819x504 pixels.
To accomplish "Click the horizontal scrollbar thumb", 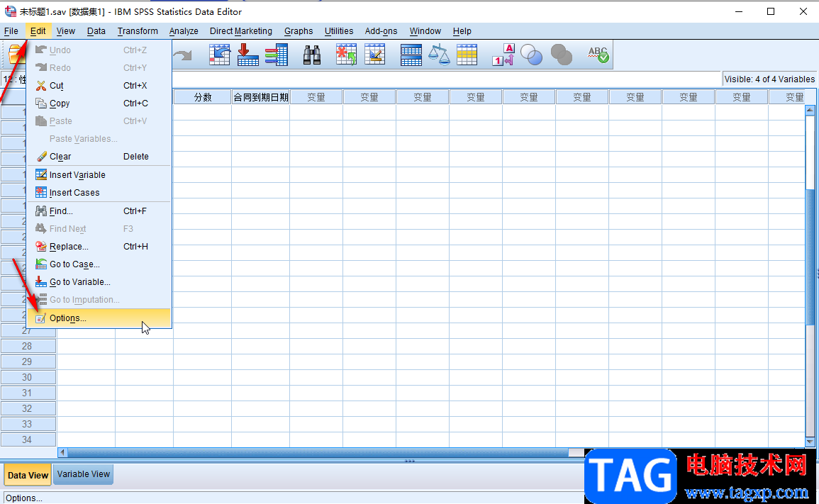I will [318, 452].
